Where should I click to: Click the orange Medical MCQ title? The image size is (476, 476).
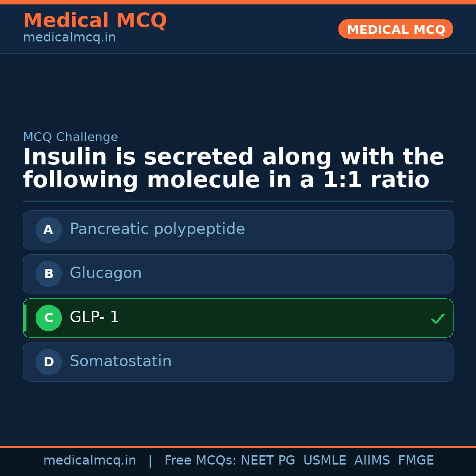click(95, 21)
